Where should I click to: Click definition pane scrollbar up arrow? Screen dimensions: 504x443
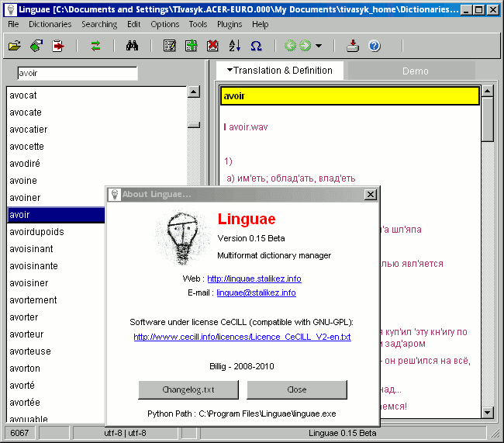click(488, 92)
